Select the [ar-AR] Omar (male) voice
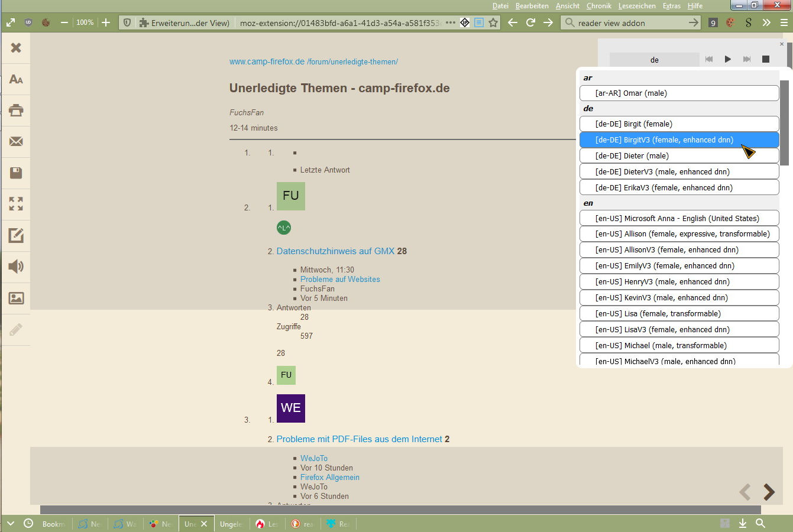Viewport: 793px width, 532px height. (x=679, y=93)
